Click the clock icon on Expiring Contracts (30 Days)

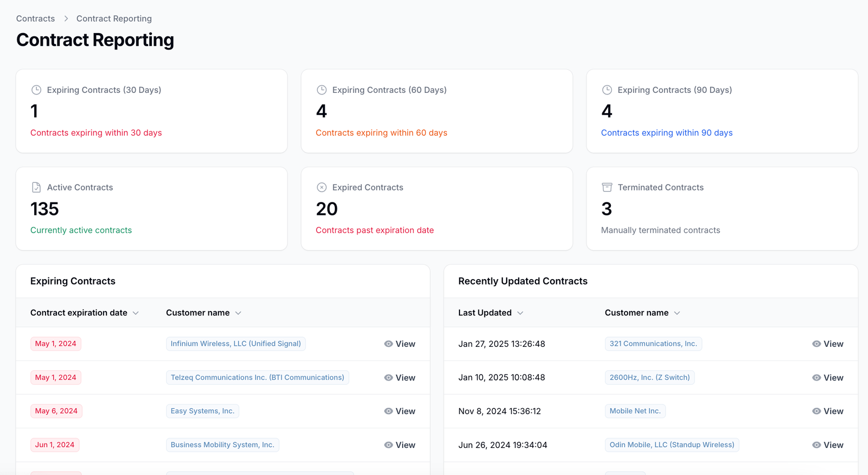pos(36,90)
